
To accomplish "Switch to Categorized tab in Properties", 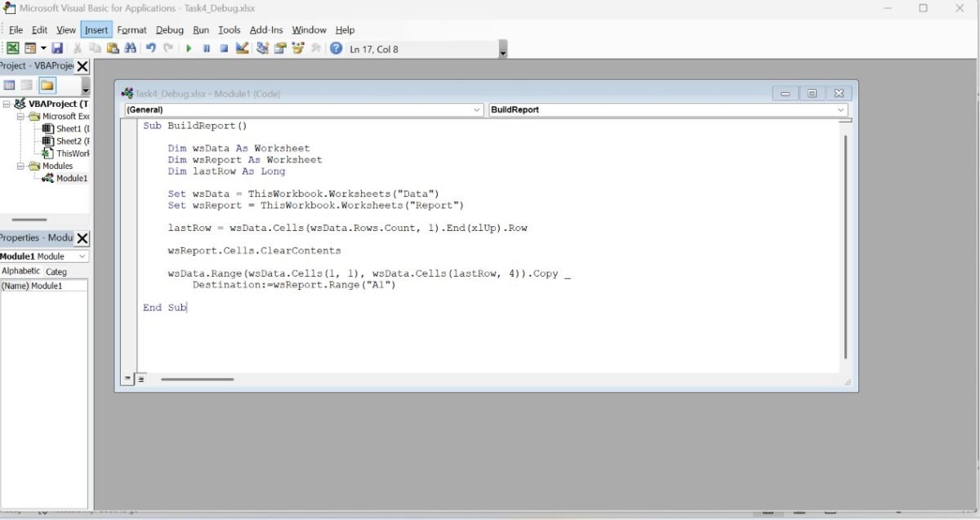I will coord(56,271).
